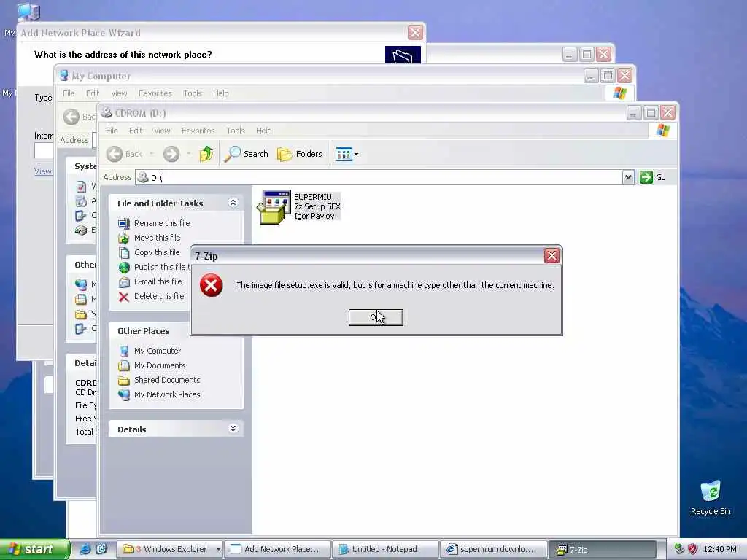This screenshot has height=560, width=747.
Task: Click the Go button next to address bar
Action: pos(653,177)
